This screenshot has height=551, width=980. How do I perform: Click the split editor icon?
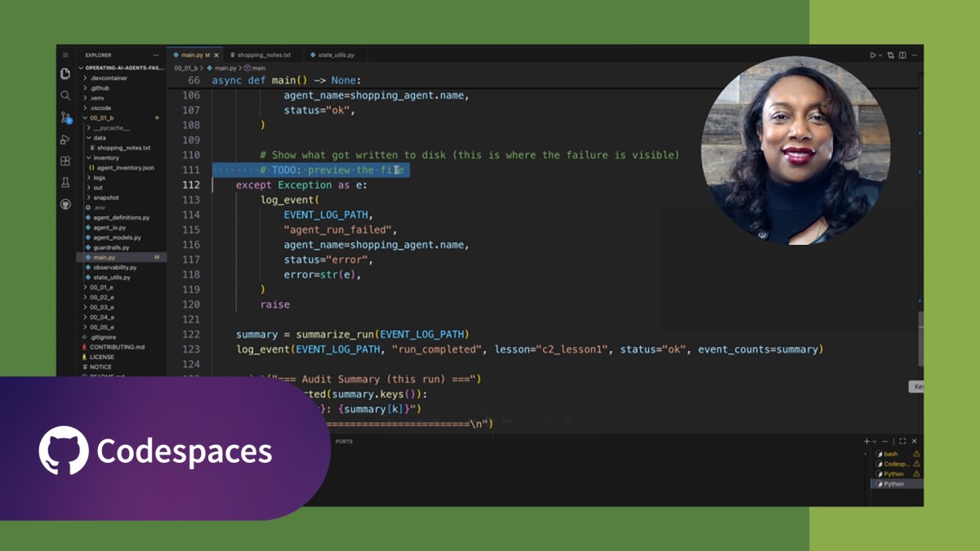coord(902,55)
